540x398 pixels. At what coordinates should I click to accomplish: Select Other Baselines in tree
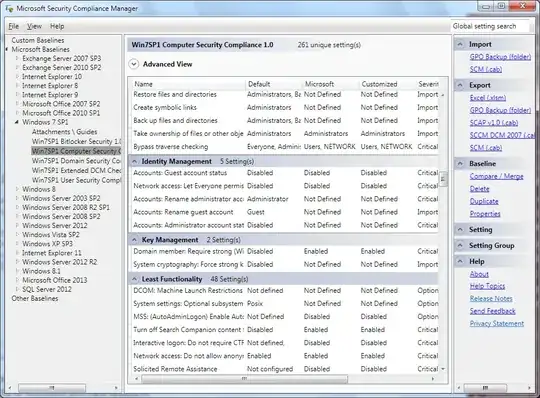tap(35, 298)
